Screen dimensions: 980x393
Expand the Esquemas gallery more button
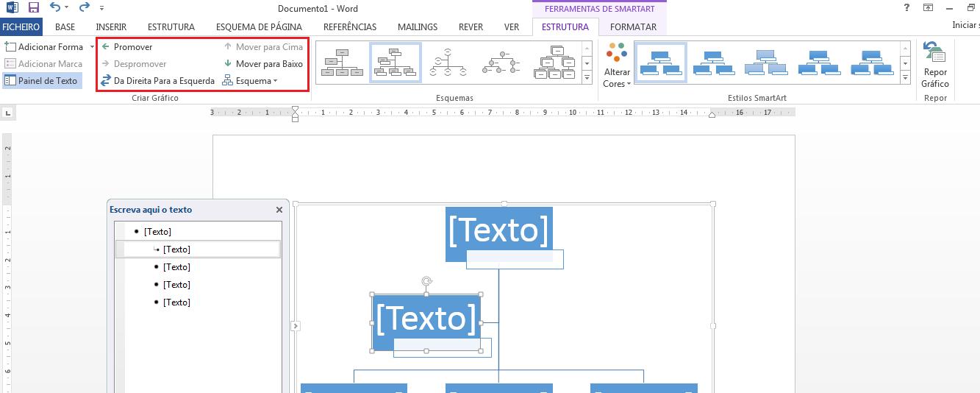tap(587, 77)
